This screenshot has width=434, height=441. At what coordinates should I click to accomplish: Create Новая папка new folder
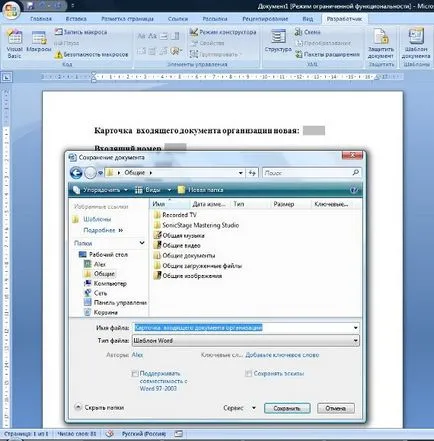(200, 190)
